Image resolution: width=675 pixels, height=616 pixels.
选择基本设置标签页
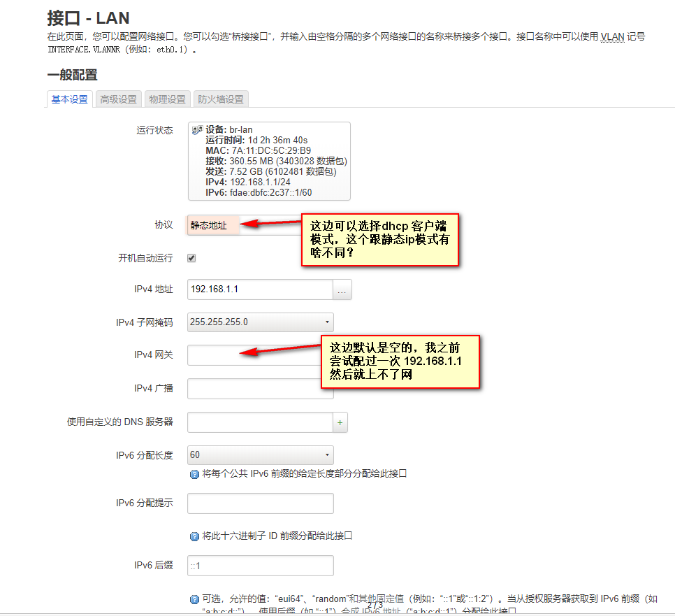[69, 99]
